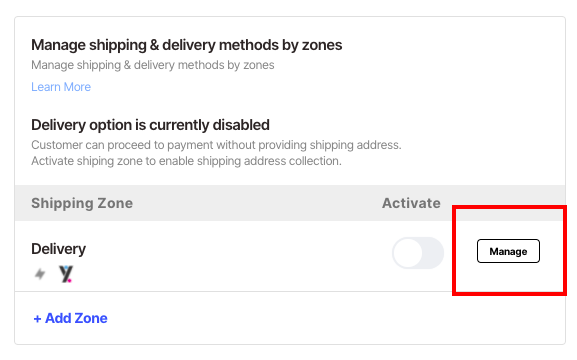Click the main heading about managing shipping zones
Viewport: 577px width, 360px height.
187,45
